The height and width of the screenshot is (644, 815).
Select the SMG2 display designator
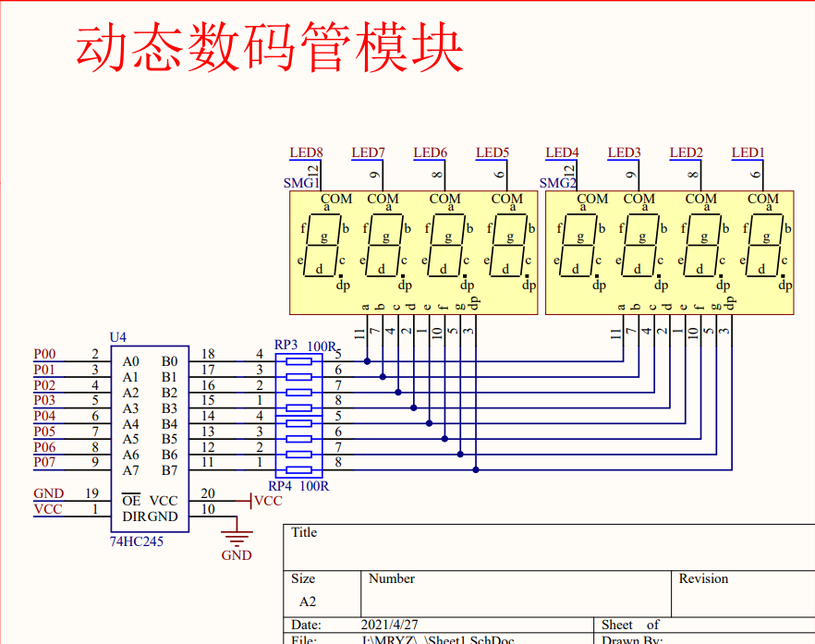(x=558, y=183)
